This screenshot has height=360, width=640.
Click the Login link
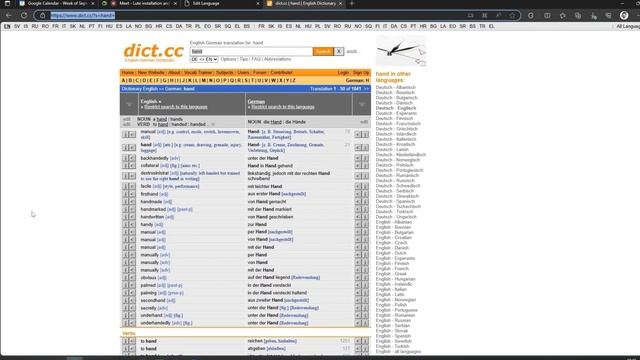pos(343,73)
